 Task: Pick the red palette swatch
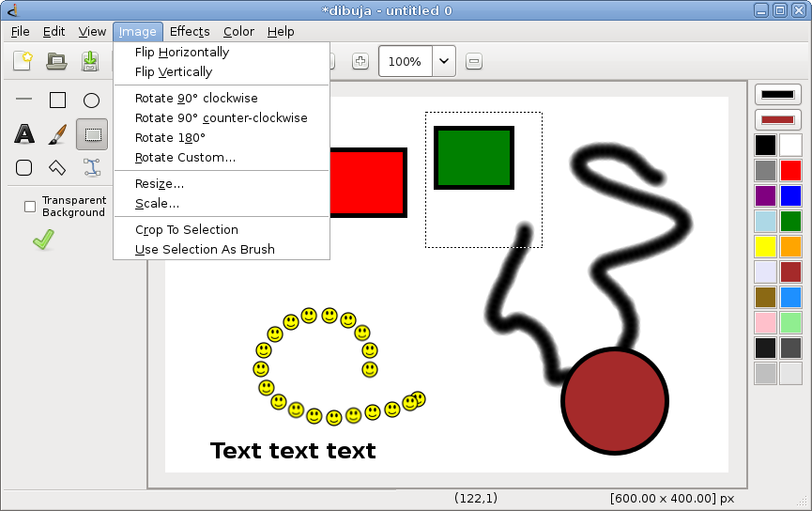pyautogui.click(x=790, y=171)
